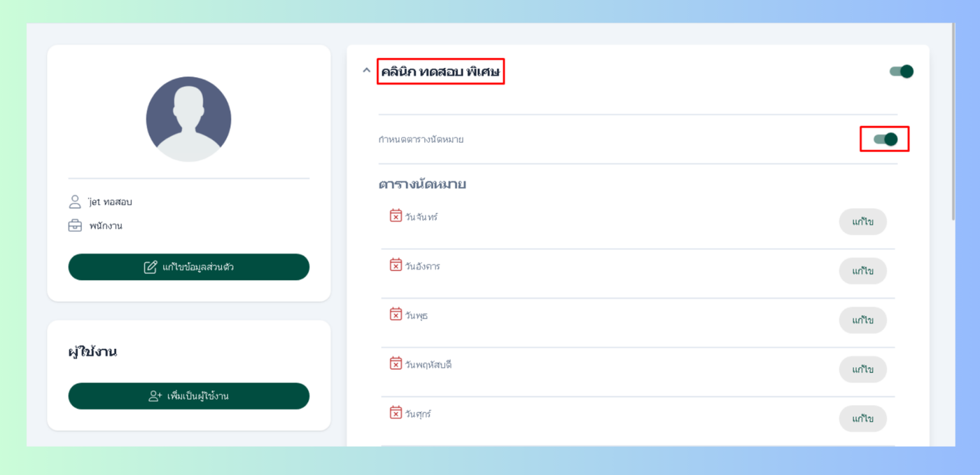The height and width of the screenshot is (475, 980).
Task: Click the calendar icon beside วันพฤหัสบดี
Action: pos(395,363)
